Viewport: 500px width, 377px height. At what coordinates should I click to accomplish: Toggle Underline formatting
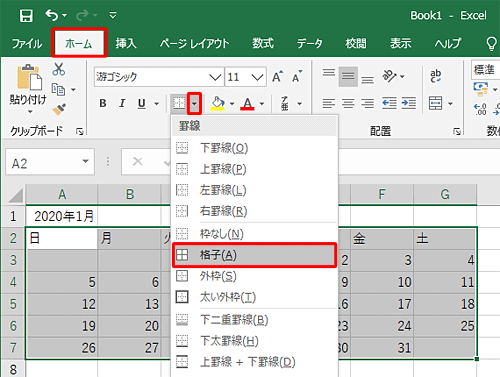(142, 104)
